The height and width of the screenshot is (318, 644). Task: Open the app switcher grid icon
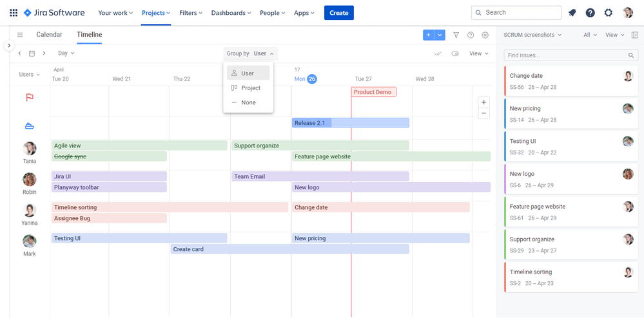[14, 13]
